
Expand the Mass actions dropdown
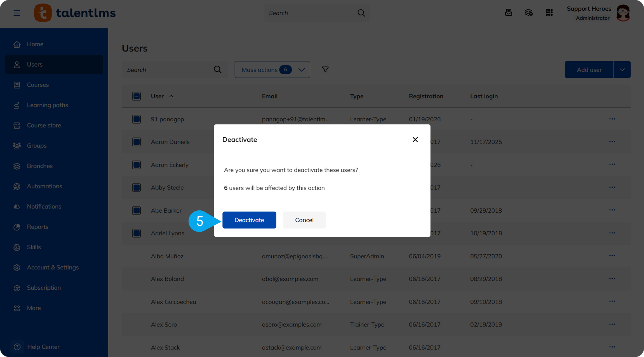point(272,70)
